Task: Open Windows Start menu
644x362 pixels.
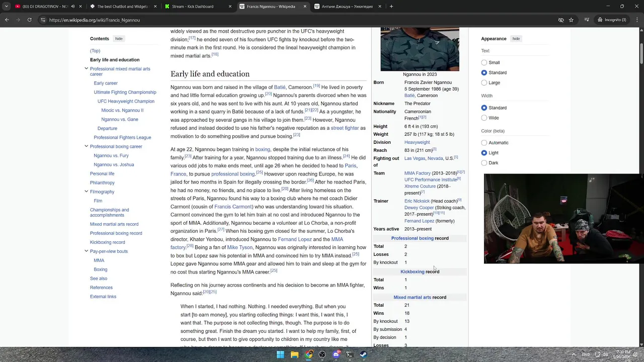Action: point(280,354)
